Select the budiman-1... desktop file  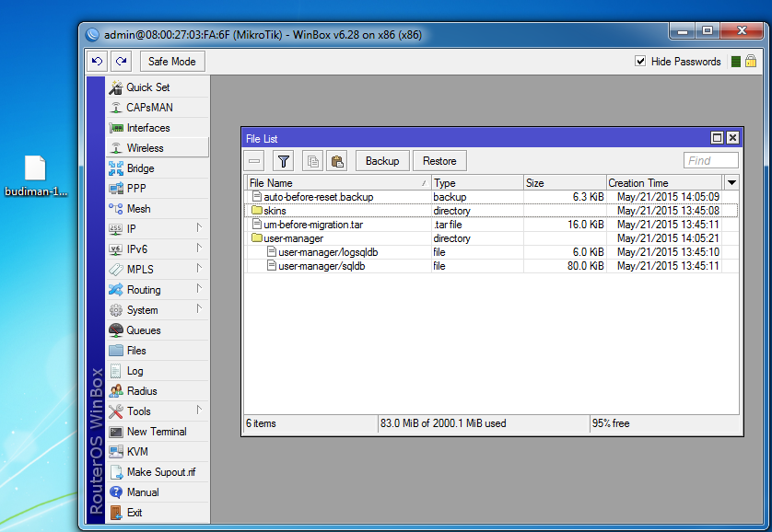[35, 176]
